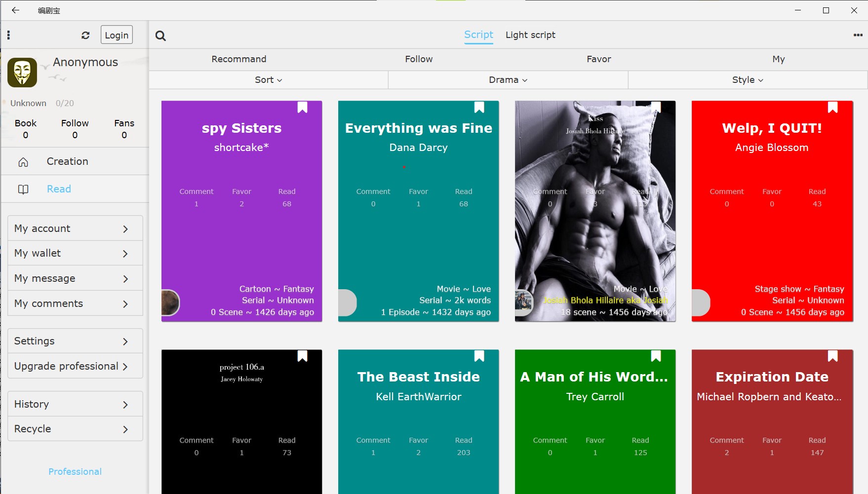Select the Follow tab
Screen dimensions: 868x494
(x=419, y=59)
